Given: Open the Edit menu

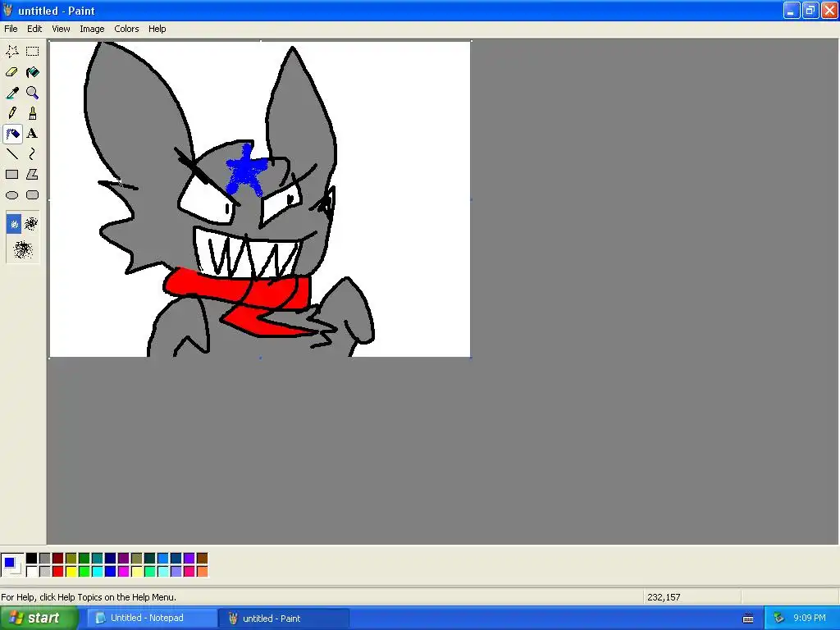Looking at the screenshot, I should pyautogui.click(x=34, y=29).
